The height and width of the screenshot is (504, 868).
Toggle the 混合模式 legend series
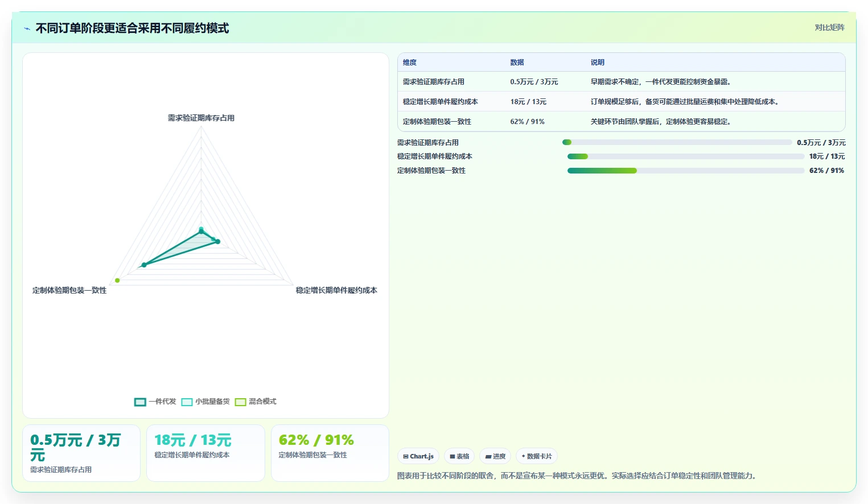256,402
